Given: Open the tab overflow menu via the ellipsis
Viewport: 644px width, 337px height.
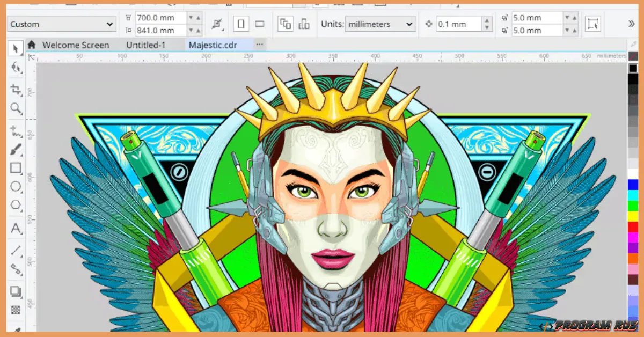Looking at the screenshot, I should (x=260, y=45).
